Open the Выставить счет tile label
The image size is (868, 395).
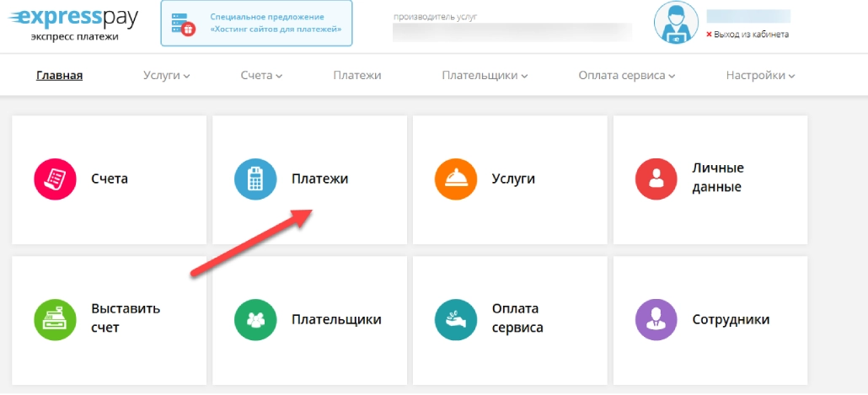click(126, 318)
